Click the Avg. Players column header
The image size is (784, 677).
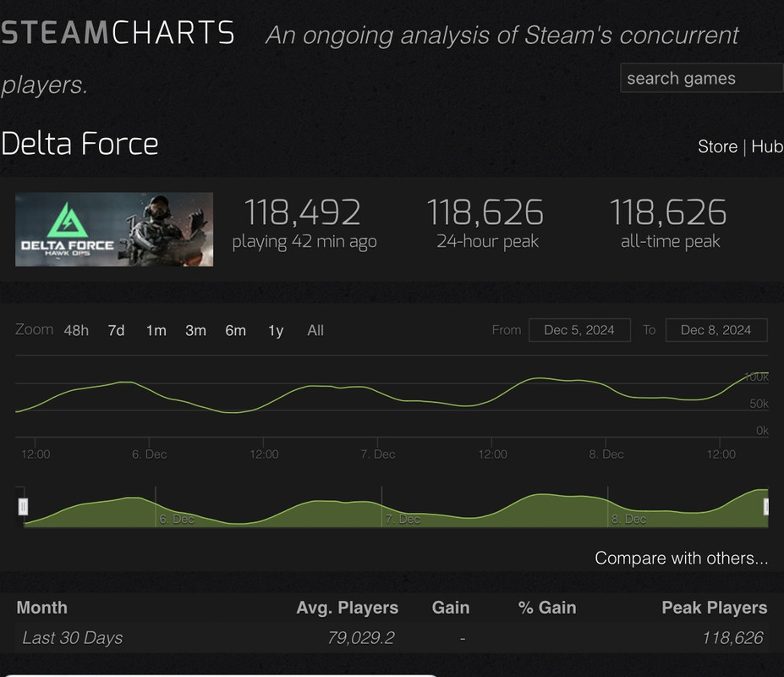[x=347, y=608]
